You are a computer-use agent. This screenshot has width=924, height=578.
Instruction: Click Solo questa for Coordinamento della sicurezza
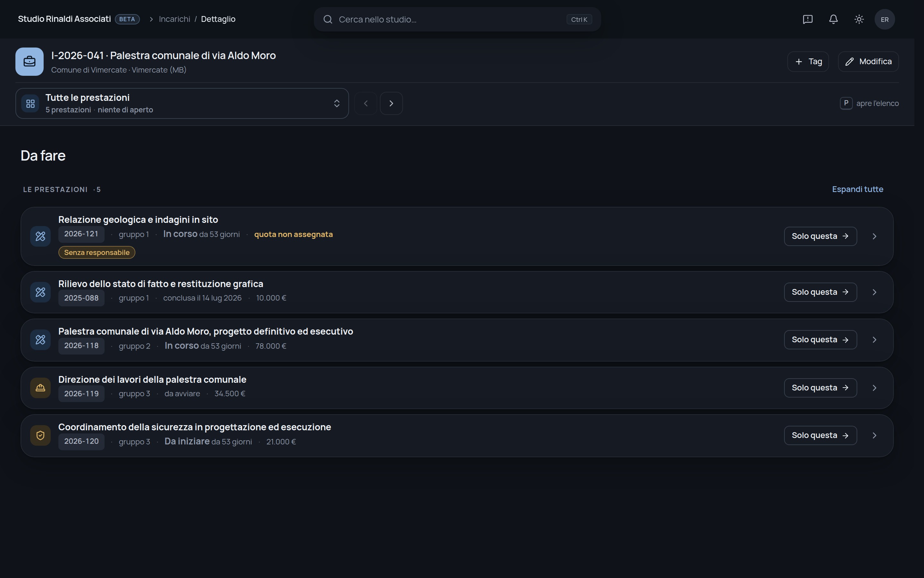[x=820, y=435]
